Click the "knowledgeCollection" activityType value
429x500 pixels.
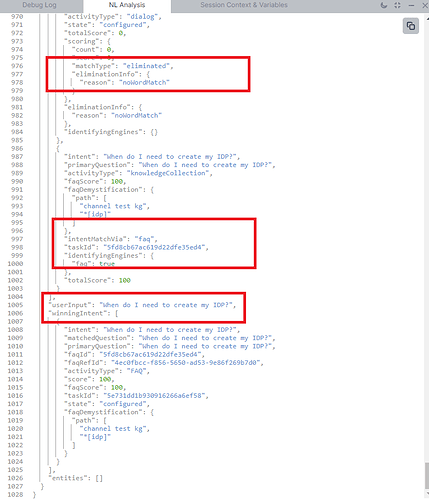[168, 173]
